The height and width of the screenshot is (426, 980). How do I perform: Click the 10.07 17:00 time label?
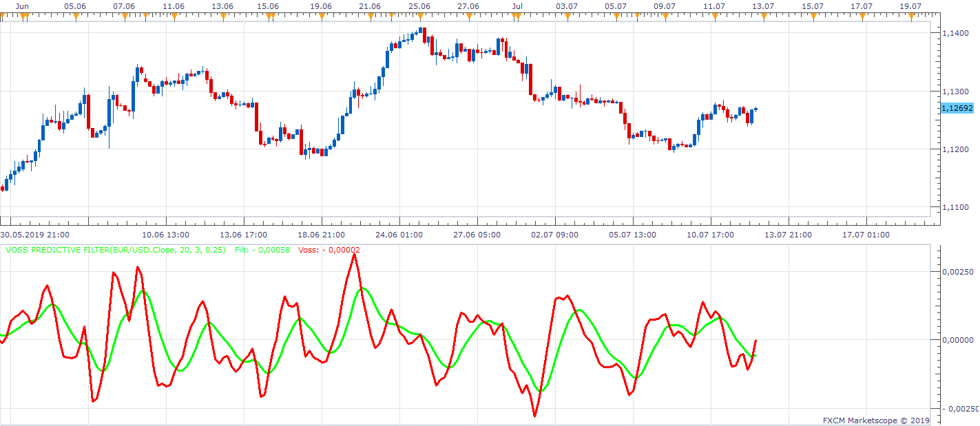coord(711,235)
